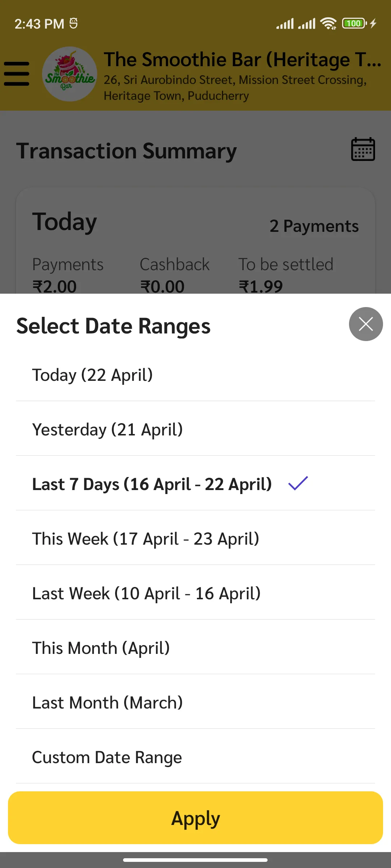Tap The Smoothie Bar logo thumbnail

tap(70, 74)
